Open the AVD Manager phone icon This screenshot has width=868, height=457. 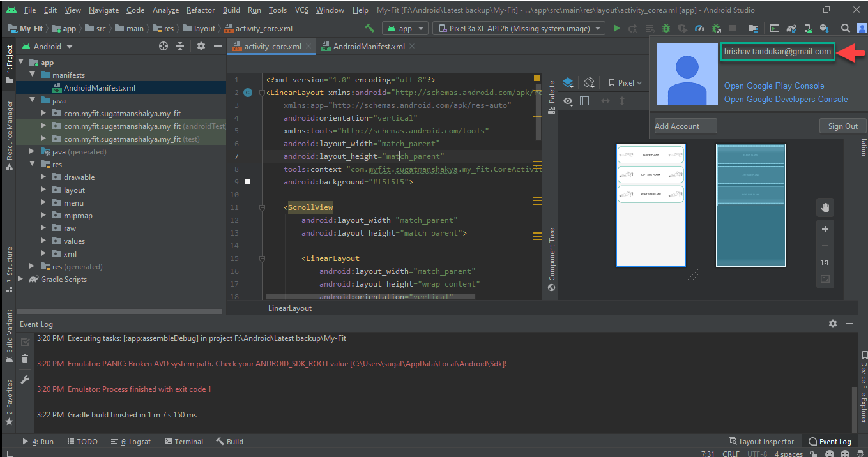click(x=808, y=28)
